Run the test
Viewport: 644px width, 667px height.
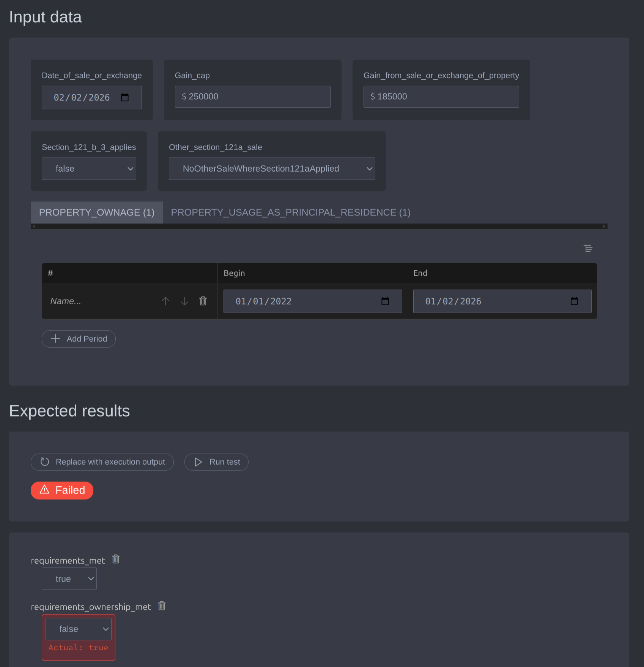click(216, 462)
